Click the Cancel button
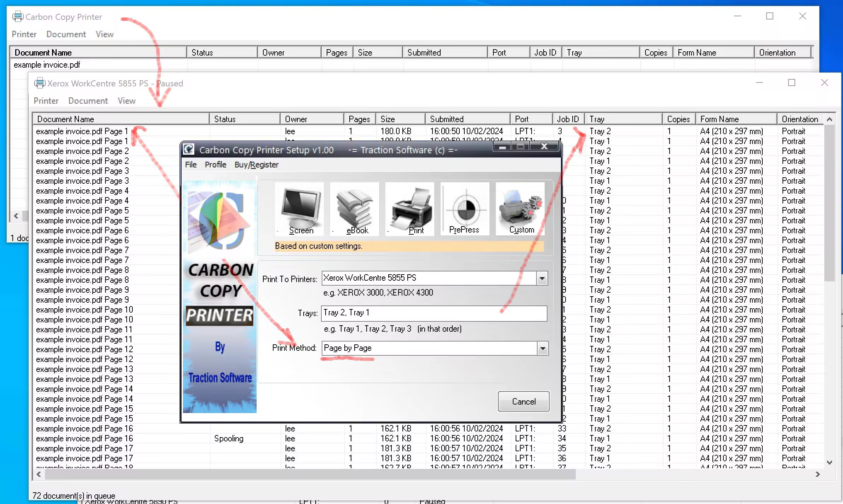The image size is (843, 504). coord(523,401)
